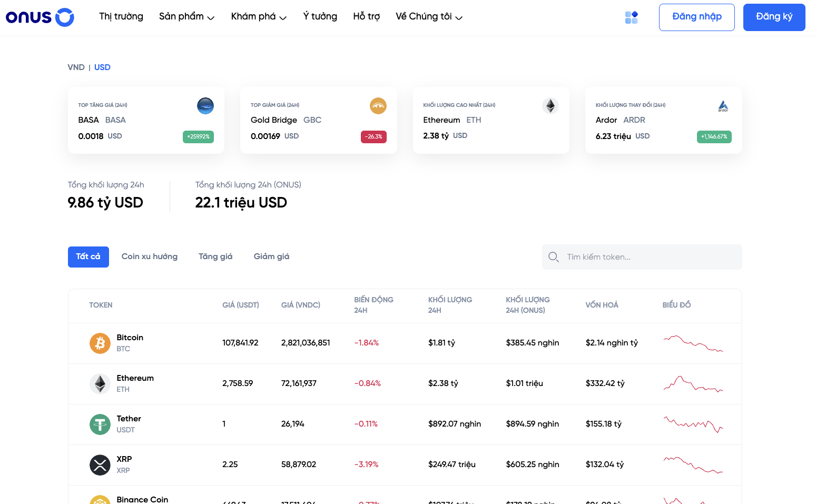The height and width of the screenshot is (504, 816).
Task: Click Bitcoin price 107,841.92
Action: [x=240, y=343]
